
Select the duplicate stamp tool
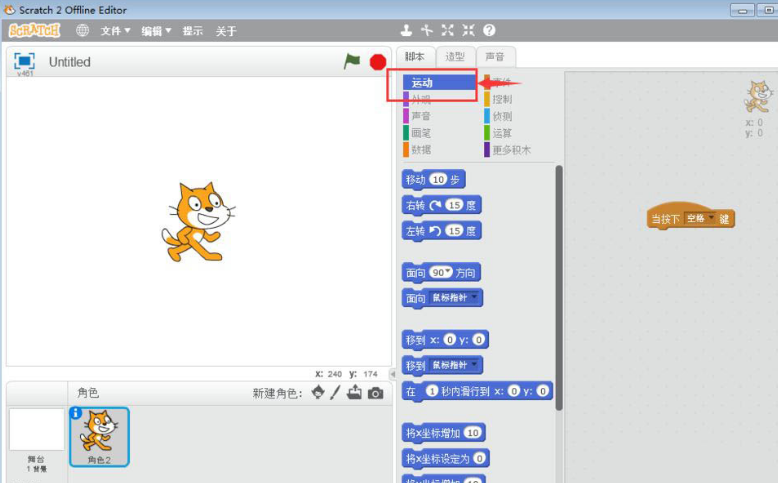pos(406,30)
